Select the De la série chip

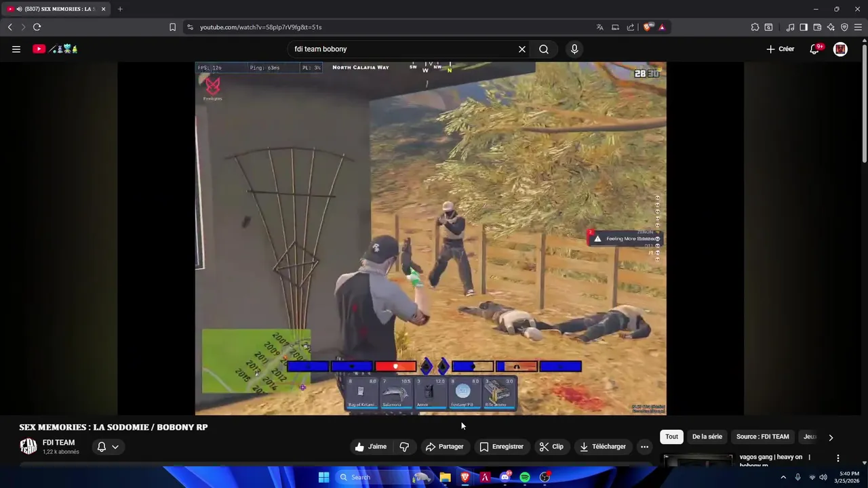(x=707, y=436)
